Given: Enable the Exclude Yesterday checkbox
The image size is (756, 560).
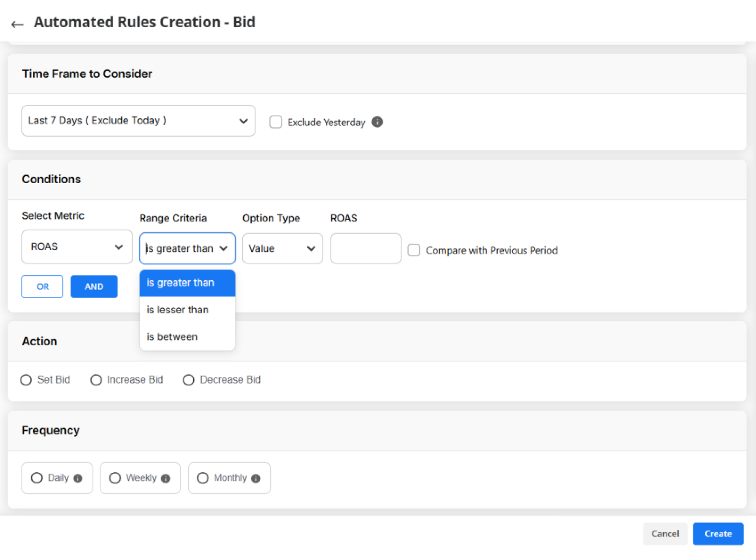Looking at the screenshot, I should [275, 122].
